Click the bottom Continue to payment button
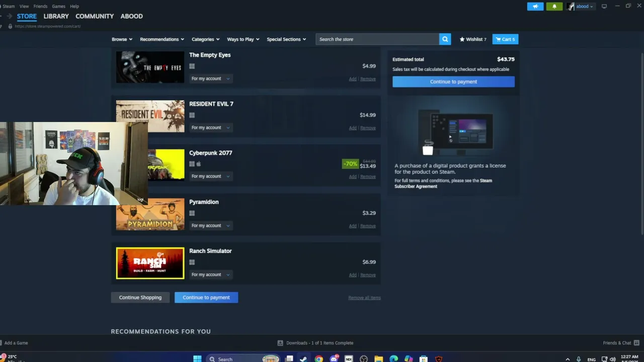The height and width of the screenshot is (362, 644). tap(206, 298)
